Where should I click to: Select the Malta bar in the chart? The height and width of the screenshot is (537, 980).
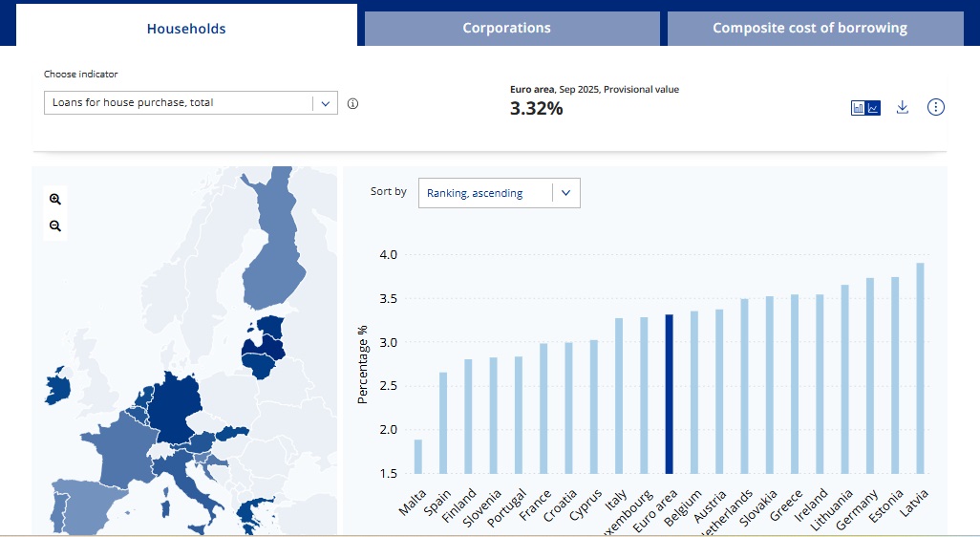(417, 456)
